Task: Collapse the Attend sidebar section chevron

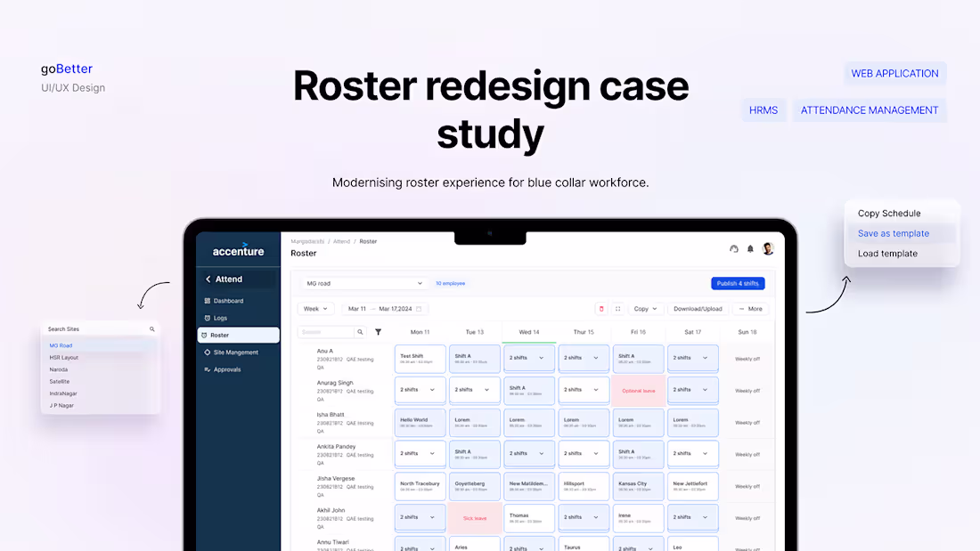Action: coord(208,279)
